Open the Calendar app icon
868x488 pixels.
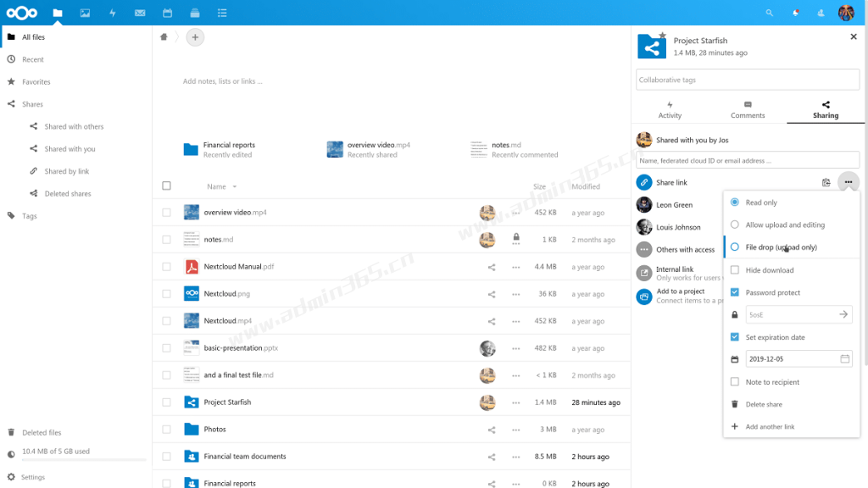[167, 13]
